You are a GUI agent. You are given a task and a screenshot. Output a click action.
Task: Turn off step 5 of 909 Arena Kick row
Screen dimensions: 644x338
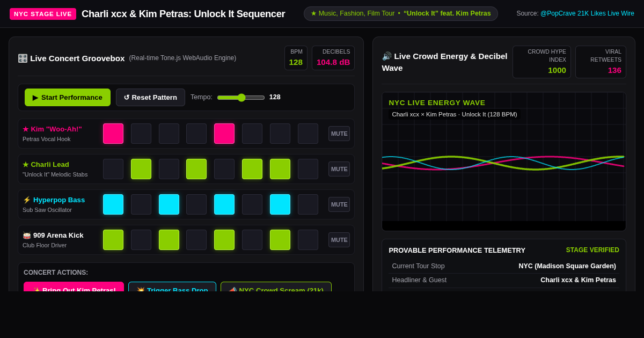tap(224, 240)
